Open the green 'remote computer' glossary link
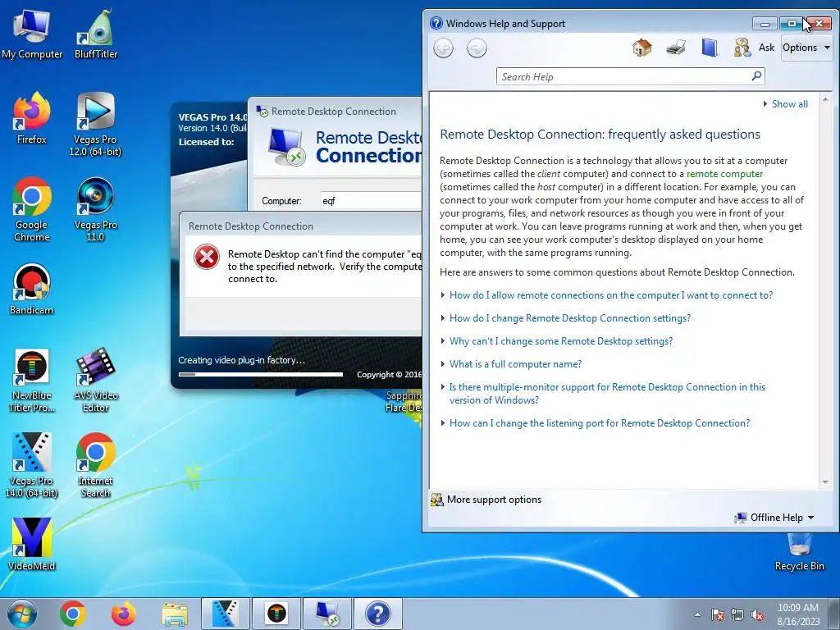840x630 pixels. click(x=724, y=174)
